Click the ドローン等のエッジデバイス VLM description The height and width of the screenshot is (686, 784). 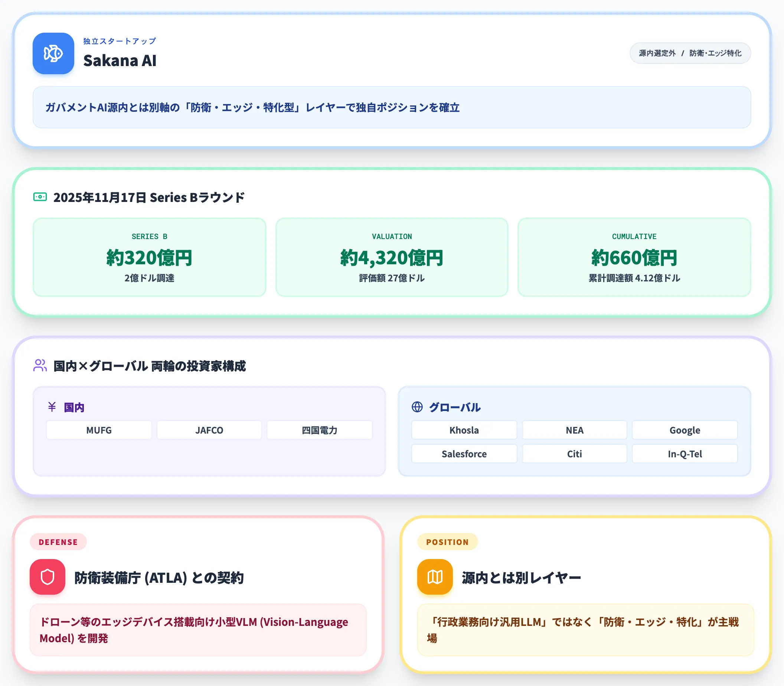pos(194,630)
